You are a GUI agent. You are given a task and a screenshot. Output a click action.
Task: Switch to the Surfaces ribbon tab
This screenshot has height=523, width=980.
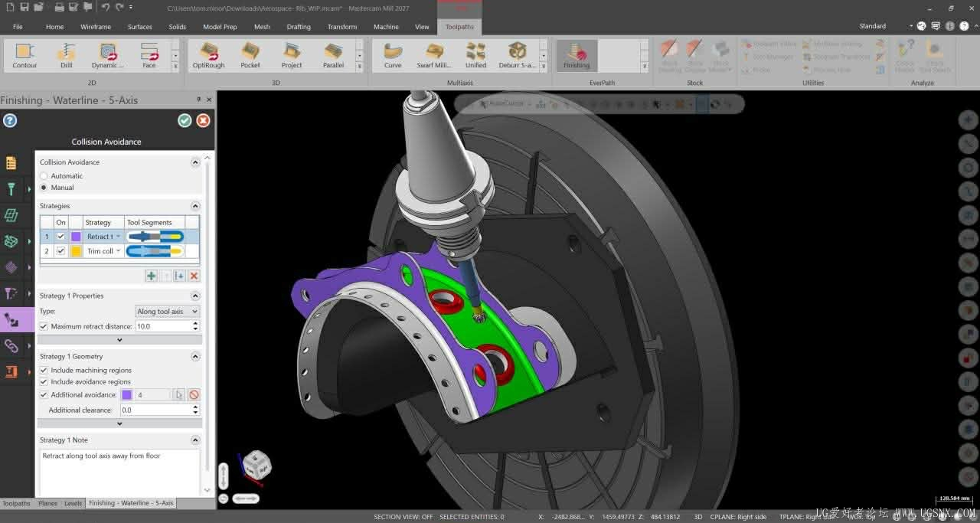pos(140,27)
